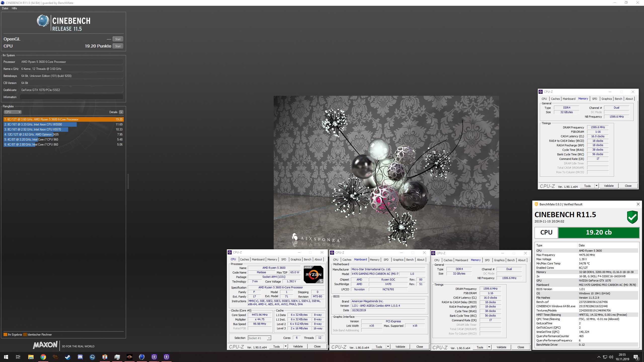Start the OpenGL benchmark

118,39
